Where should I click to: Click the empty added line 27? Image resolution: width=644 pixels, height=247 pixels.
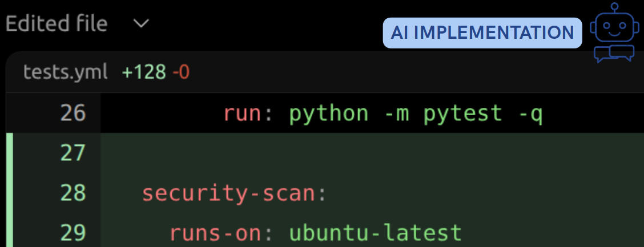coord(371,153)
